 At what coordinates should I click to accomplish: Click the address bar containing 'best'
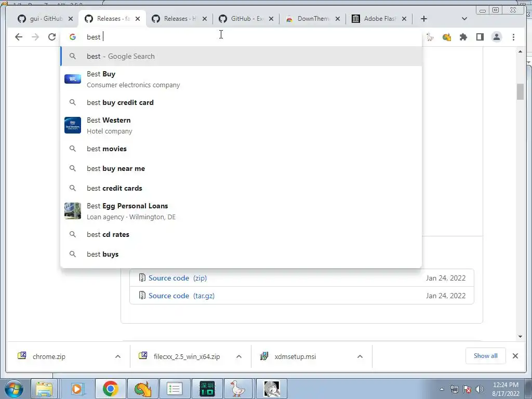tap(241, 37)
